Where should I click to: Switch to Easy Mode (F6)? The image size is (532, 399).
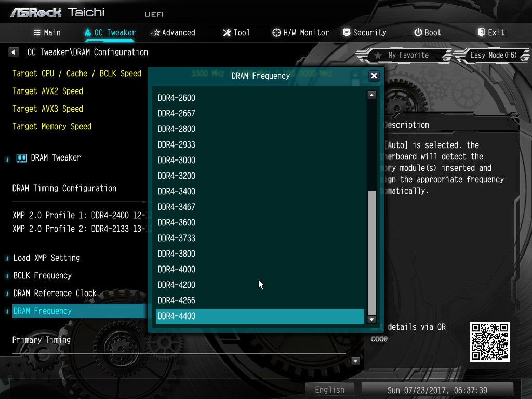492,55
